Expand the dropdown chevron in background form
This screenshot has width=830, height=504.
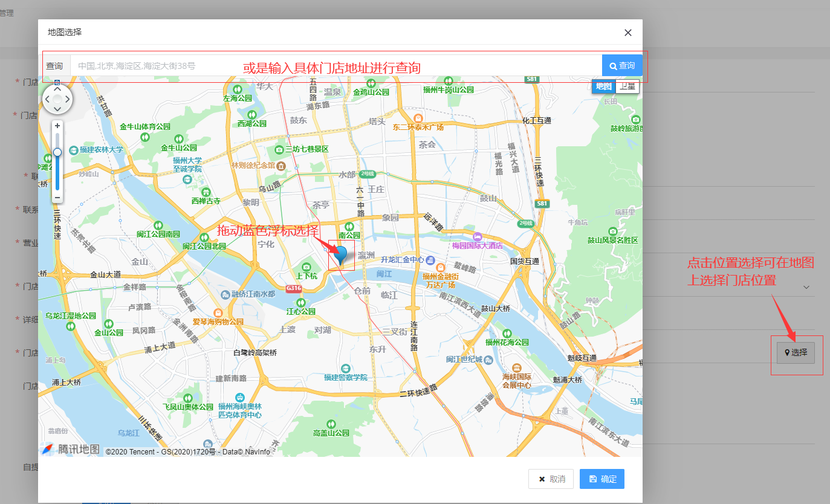[x=806, y=287]
